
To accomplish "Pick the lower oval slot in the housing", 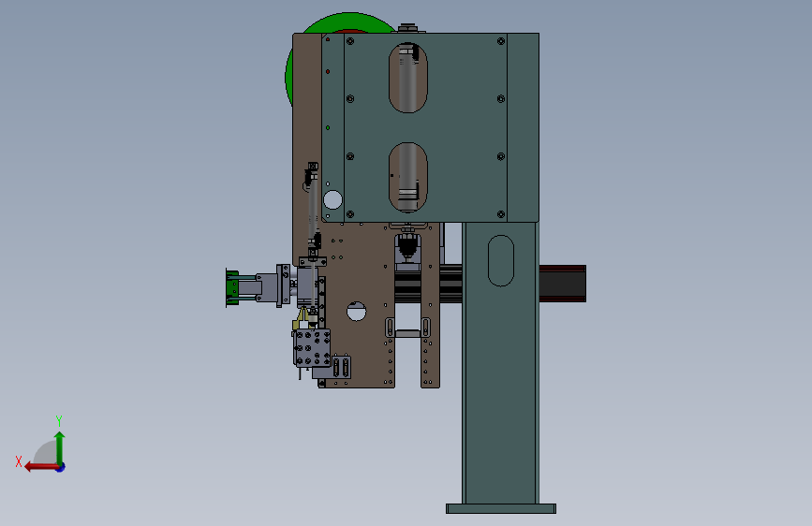I will pos(408,177).
